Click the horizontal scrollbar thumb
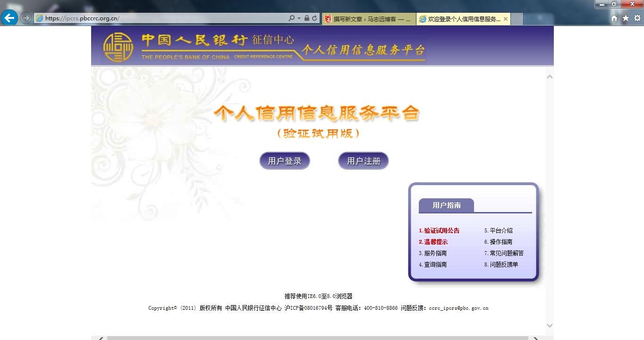This screenshot has width=644, height=340. click(318, 338)
